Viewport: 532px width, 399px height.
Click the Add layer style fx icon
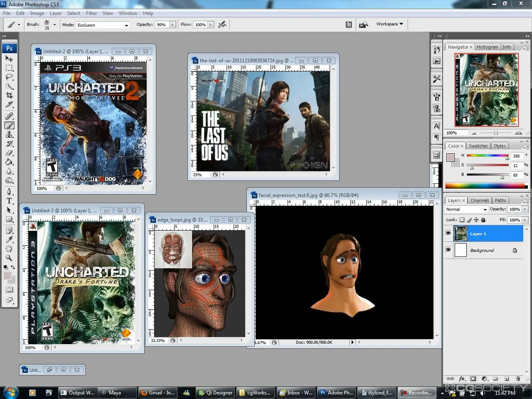tap(462, 379)
